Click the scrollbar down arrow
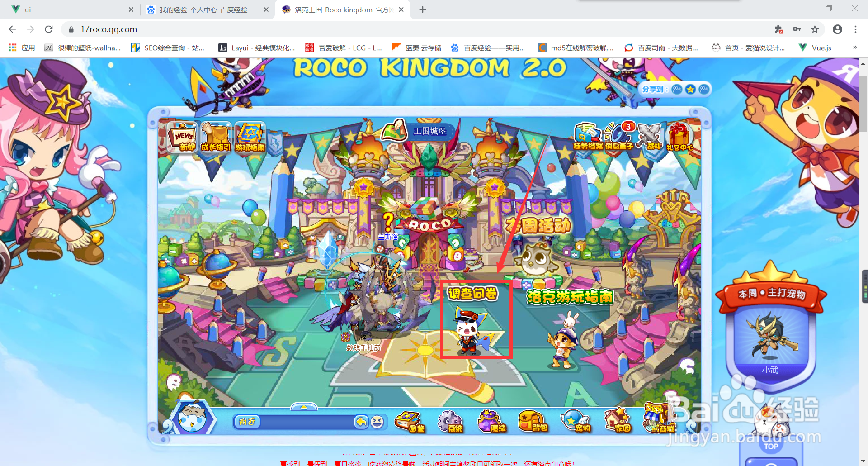 (863, 461)
